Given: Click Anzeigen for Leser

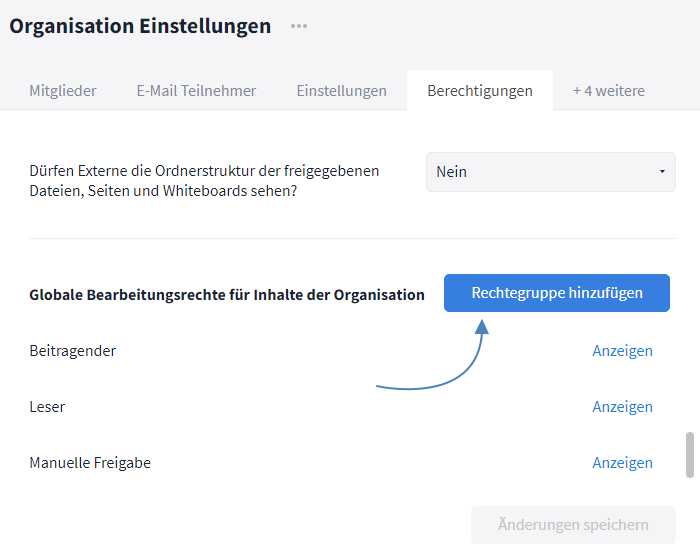Looking at the screenshot, I should (x=622, y=407).
